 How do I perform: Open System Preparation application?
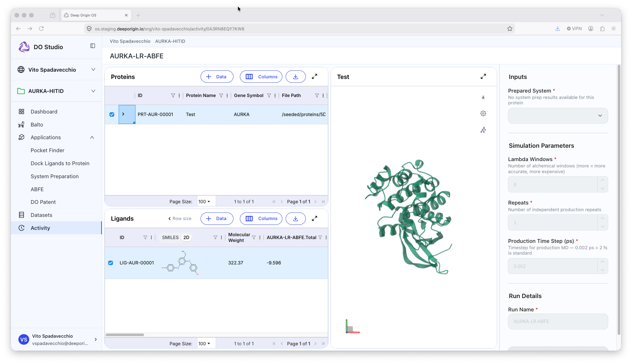(x=55, y=176)
